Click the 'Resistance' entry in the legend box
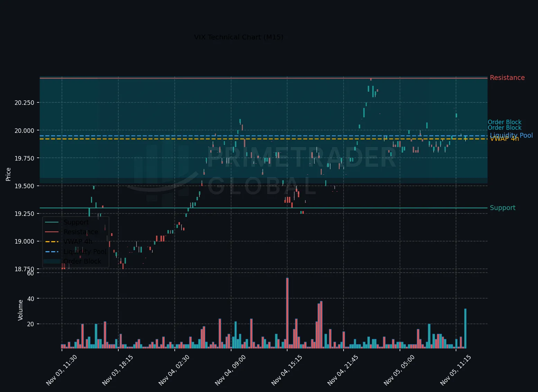This screenshot has width=538, height=392. [x=81, y=232]
